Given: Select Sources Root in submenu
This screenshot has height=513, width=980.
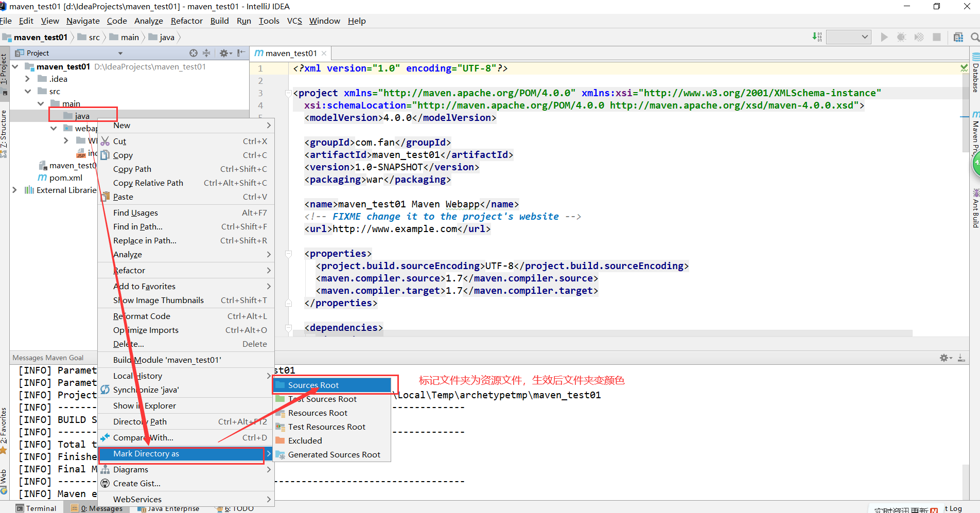Looking at the screenshot, I should click(331, 385).
